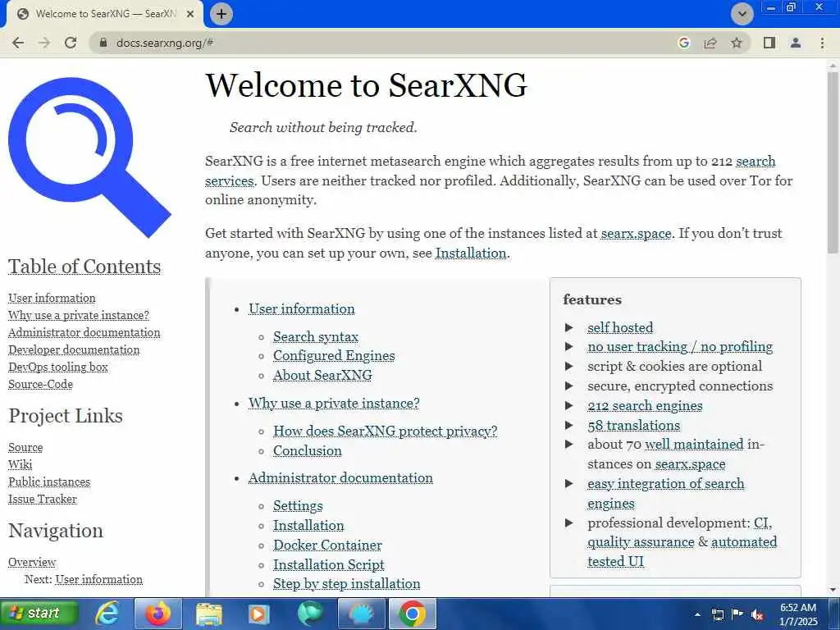Share this page using the share icon
The height and width of the screenshot is (630, 840).
point(710,43)
